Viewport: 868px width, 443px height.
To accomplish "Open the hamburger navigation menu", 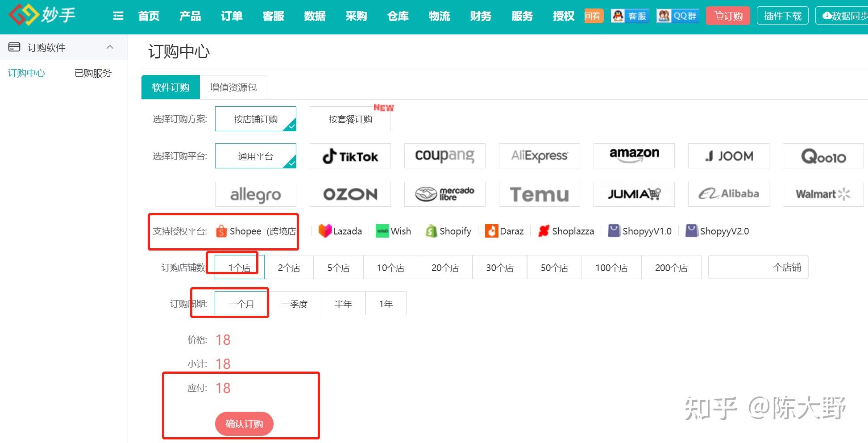I will (118, 15).
